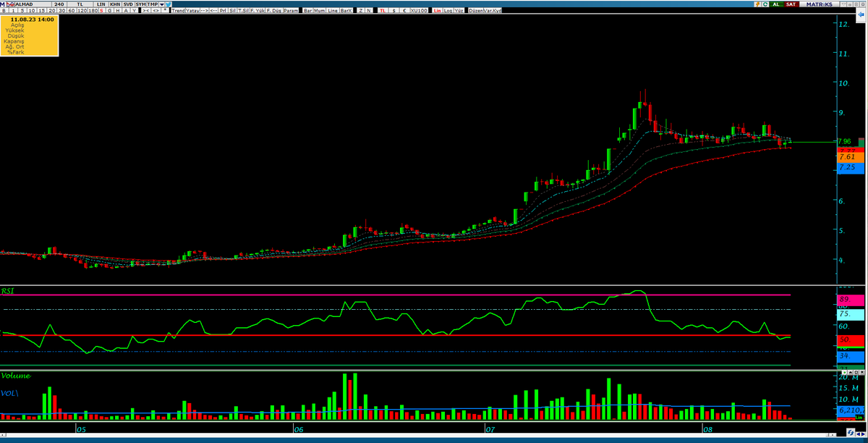The width and height of the screenshot is (868, 443).
Task: Click the Volume panel label
Action: pyautogui.click(x=15, y=376)
